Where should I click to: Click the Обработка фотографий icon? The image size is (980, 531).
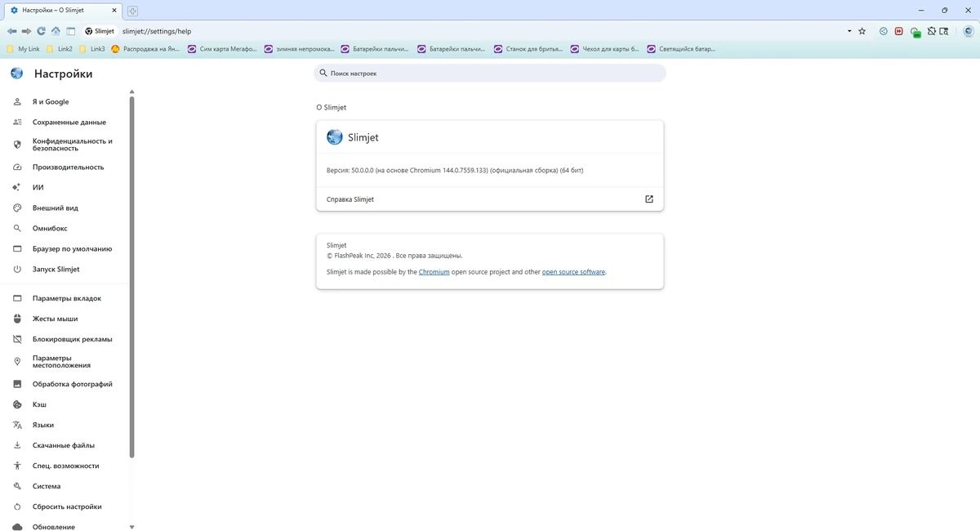tap(17, 384)
